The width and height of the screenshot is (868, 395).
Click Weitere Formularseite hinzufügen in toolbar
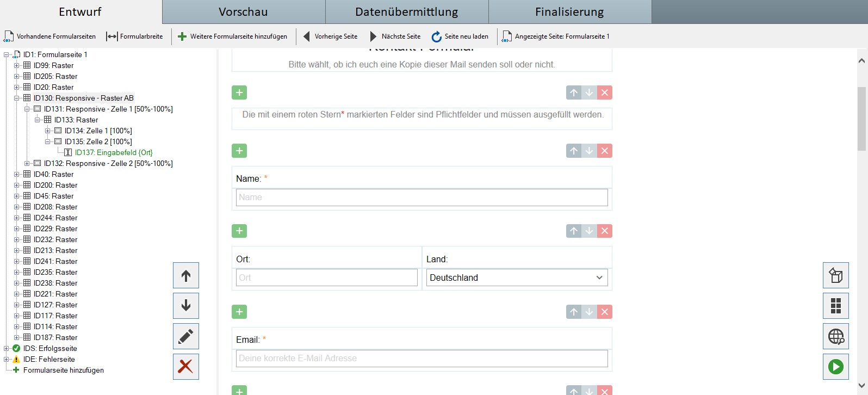click(233, 36)
